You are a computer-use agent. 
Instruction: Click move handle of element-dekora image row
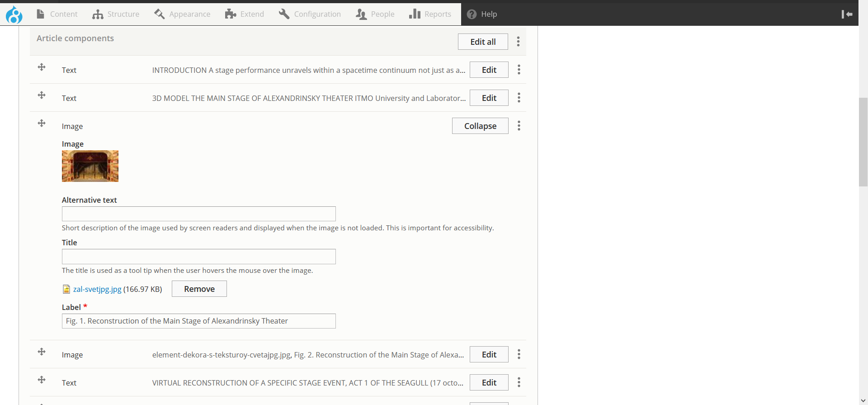coord(42,352)
